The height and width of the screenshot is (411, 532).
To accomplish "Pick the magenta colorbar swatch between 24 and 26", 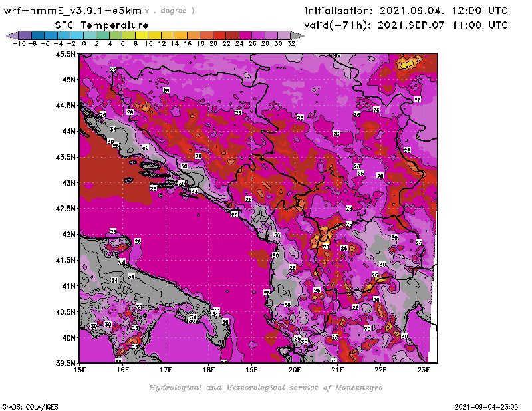I will click(x=245, y=35).
